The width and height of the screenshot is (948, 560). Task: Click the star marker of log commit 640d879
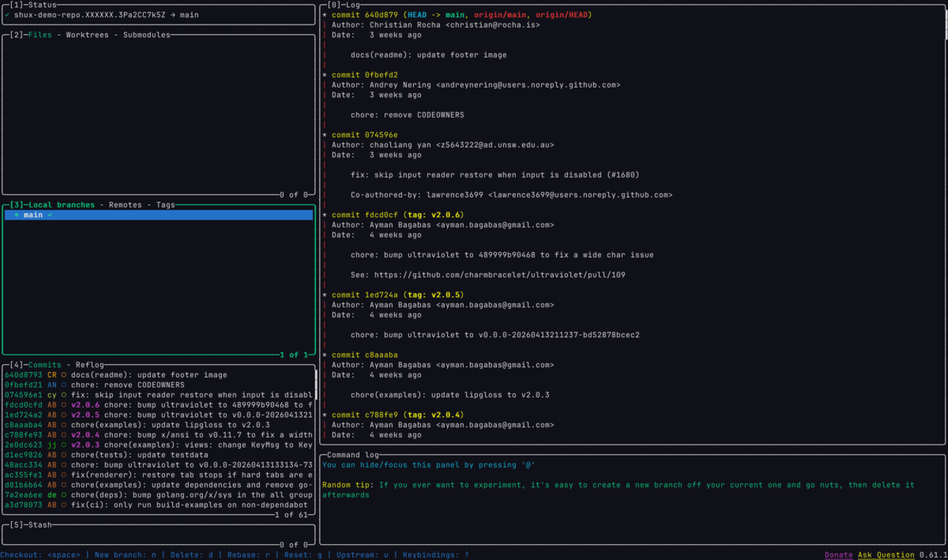point(324,15)
